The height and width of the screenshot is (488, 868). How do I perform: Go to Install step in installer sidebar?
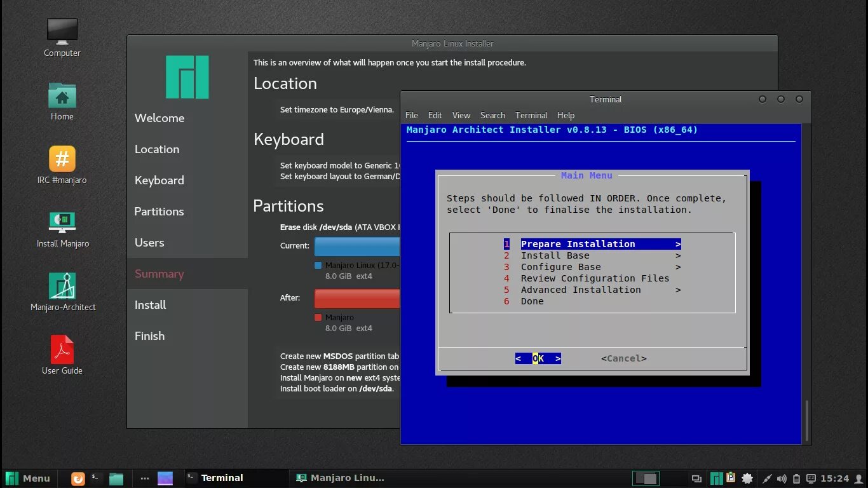150,305
